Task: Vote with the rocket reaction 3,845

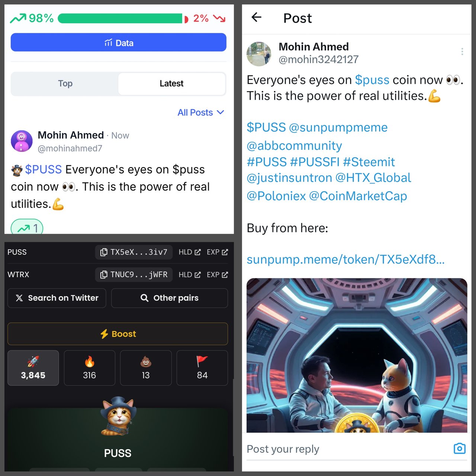Action: [x=33, y=368]
